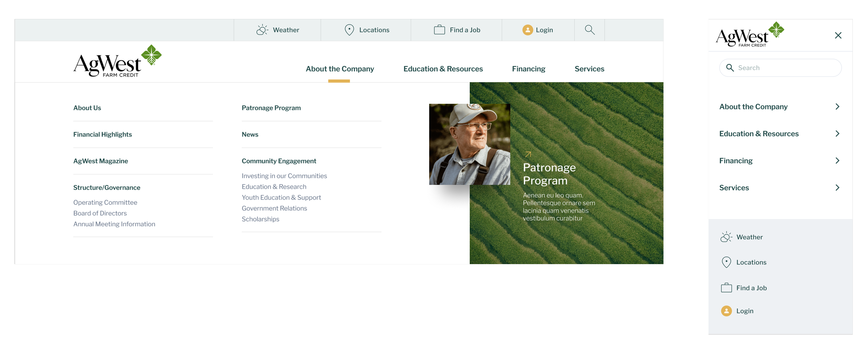This screenshot has width=868, height=346.
Task: Click the Find a Job text in top bar
Action: pos(465,30)
